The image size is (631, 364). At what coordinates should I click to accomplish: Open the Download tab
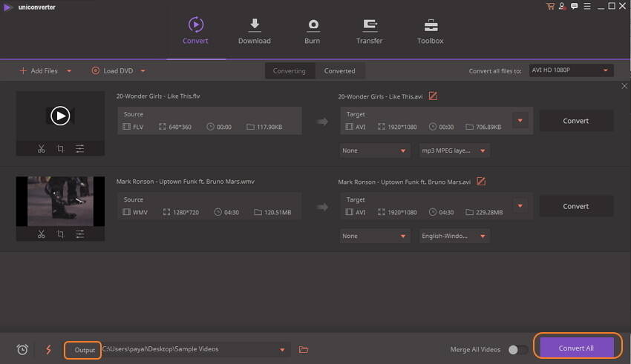pyautogui.click(x=255, y=30)
